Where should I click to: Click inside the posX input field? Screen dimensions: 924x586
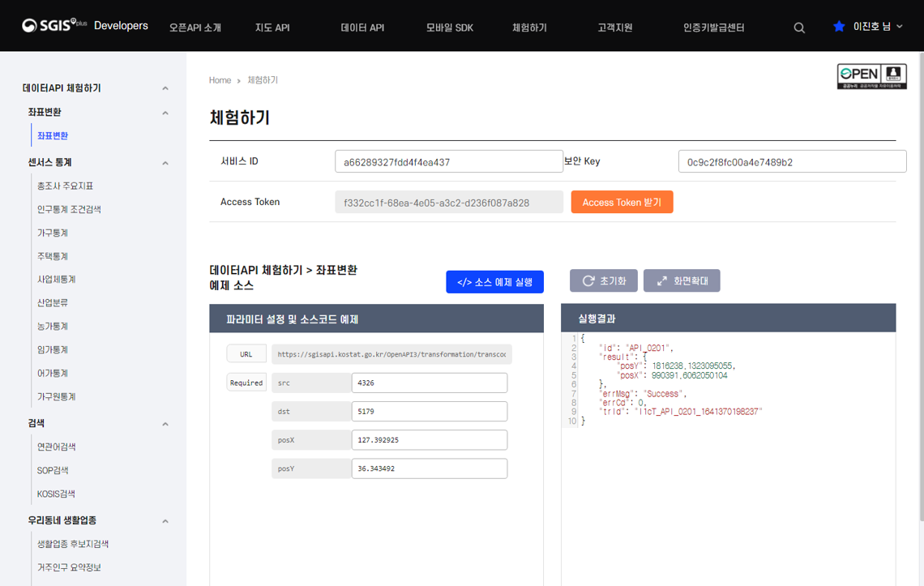coord(430,439)
